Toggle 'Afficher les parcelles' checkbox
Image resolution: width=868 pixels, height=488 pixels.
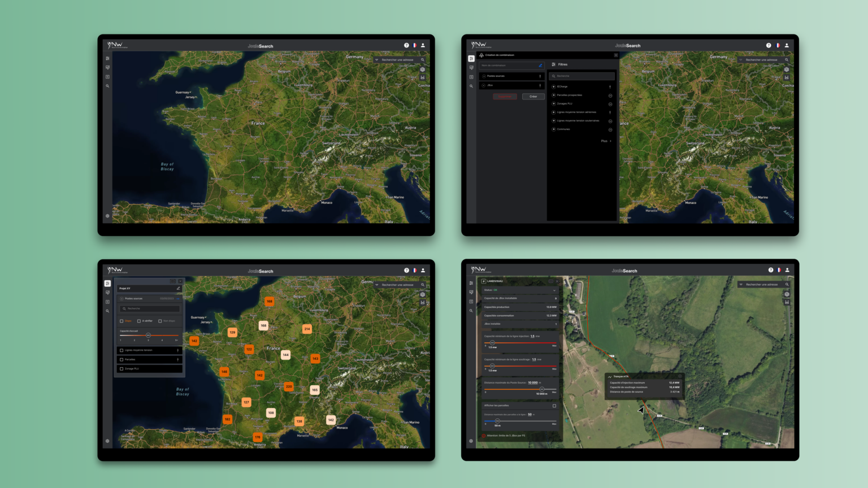click(554, 406)
